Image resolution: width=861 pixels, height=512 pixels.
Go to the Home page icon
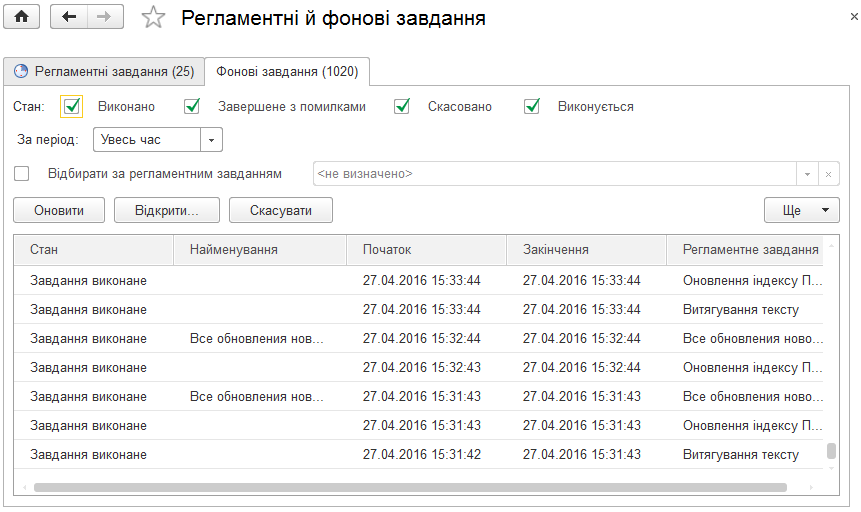point(21,16)
